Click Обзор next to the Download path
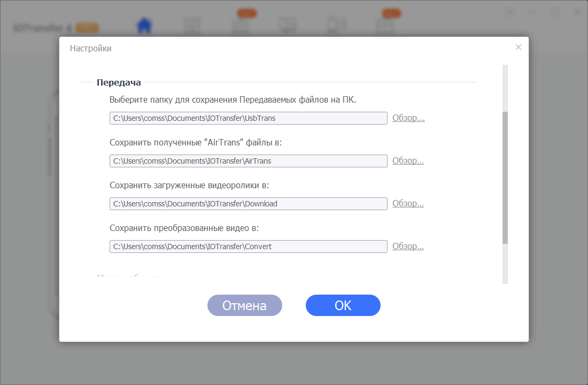588x385 pixels. coord(408,204)
